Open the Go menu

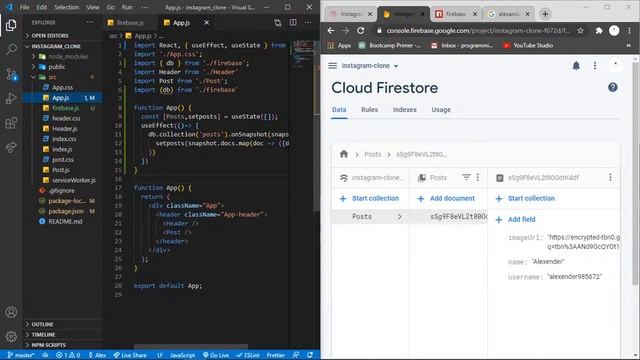click(x=111, y=7)
